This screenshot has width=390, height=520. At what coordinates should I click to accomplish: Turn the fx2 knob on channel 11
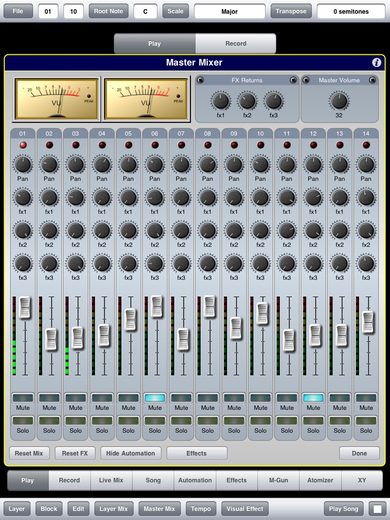[287, 230]
